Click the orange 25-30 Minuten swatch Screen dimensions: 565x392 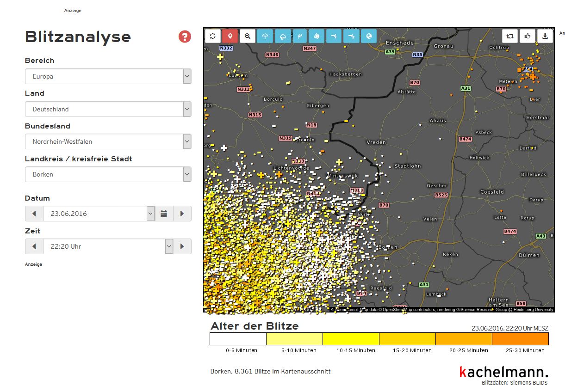520,339
